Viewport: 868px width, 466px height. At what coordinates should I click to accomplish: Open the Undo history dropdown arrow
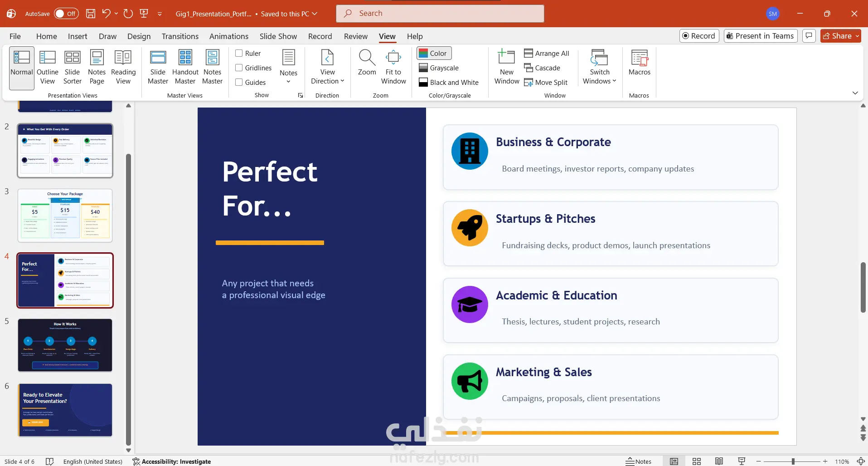pyautogui.click(x=116, y=14)
